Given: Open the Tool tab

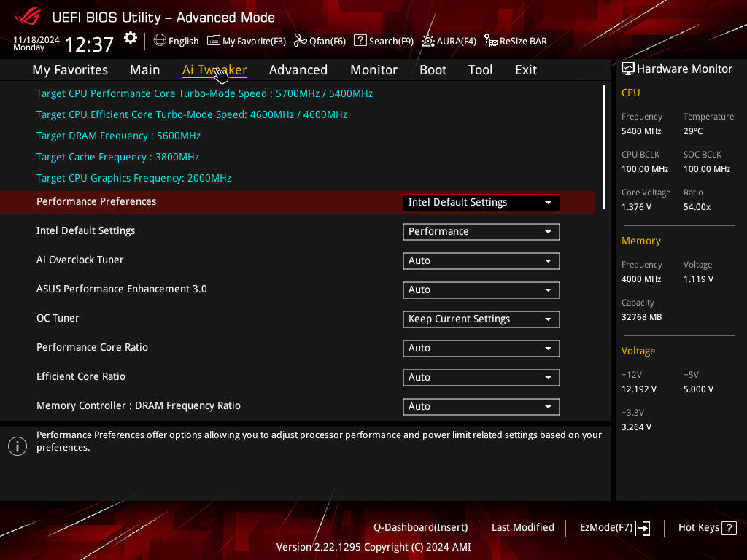Looking at the screenshot, I should click(480, 70).
